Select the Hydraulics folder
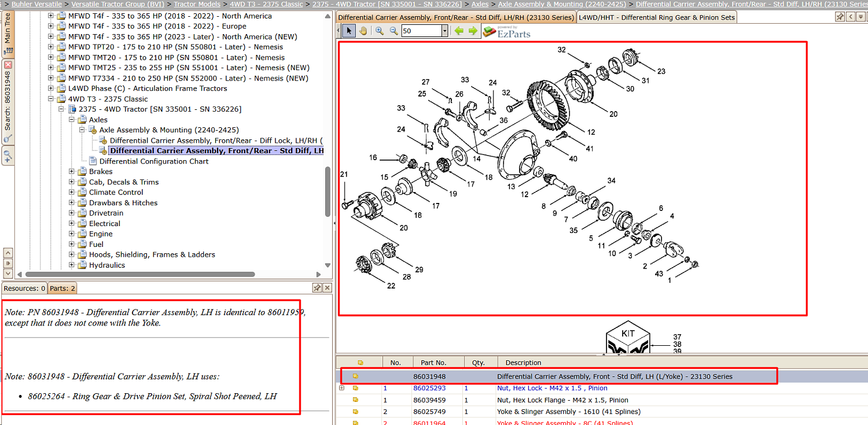Viewport: 868px width, 425px height. click(107, 265)
